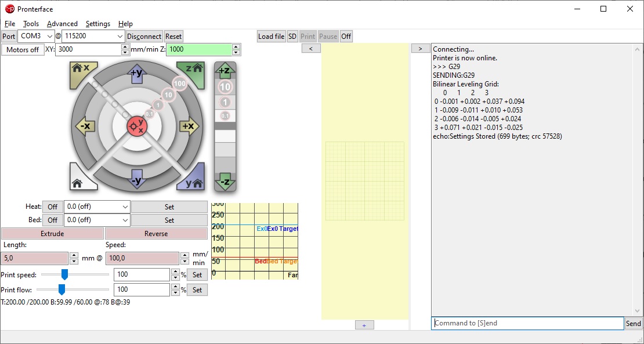644x344 pixels.
Task: Click the Load file button
Action: tap(271, 37)
